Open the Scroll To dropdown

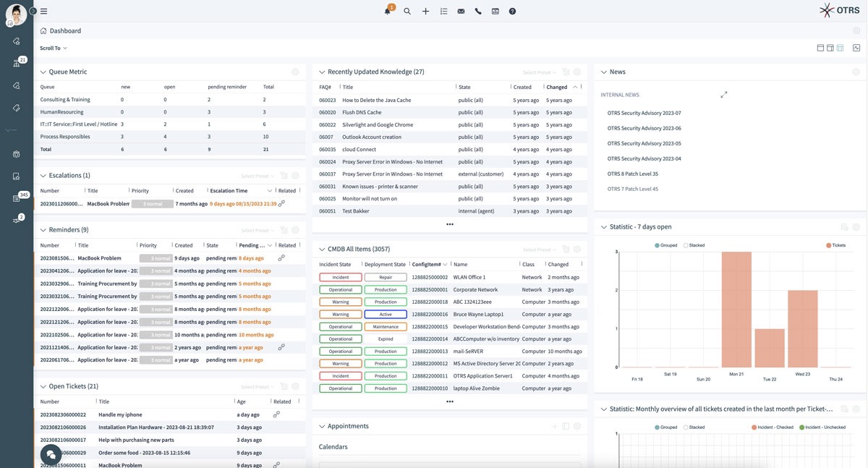click(x=54, y=48)
